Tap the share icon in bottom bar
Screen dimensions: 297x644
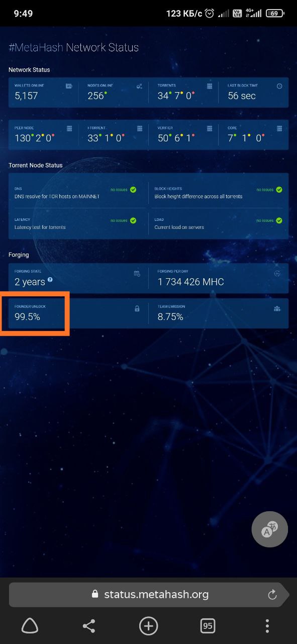pos(89,626)
